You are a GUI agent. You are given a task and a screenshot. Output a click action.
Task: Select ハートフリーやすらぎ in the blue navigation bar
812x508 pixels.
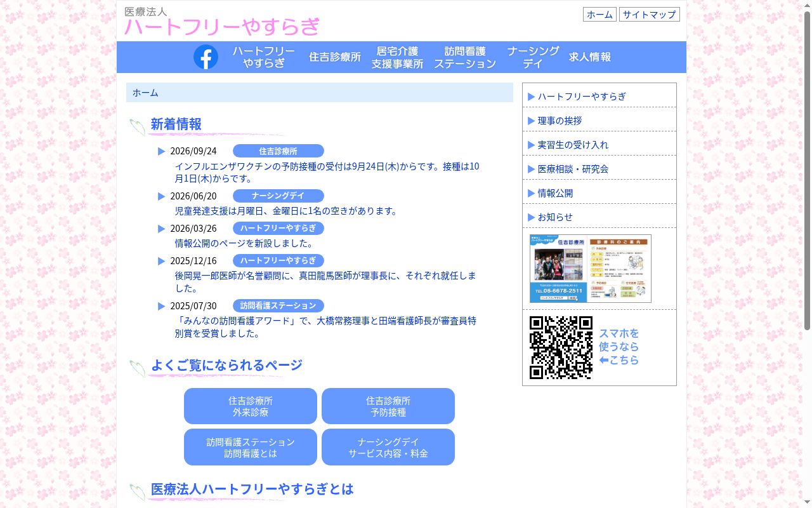[263, 57]
